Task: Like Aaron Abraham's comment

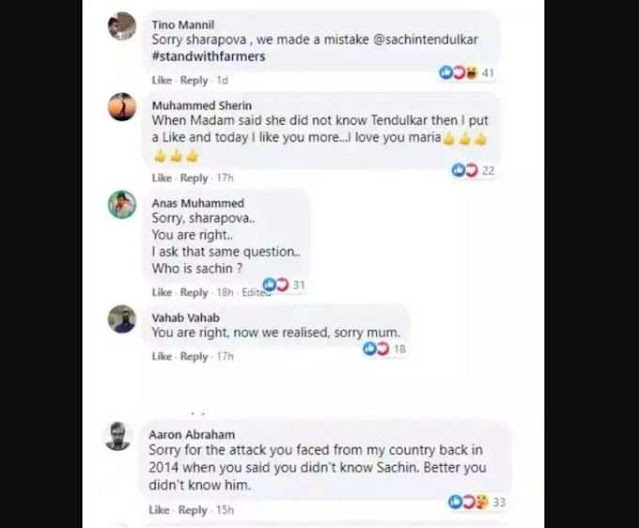Action: [x=159, y=510]
